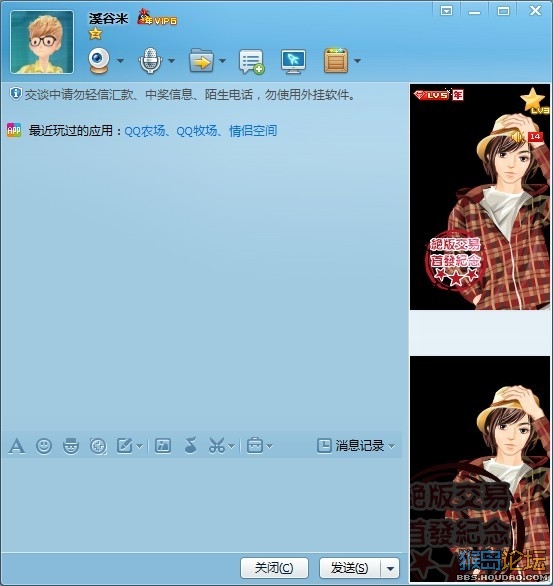
Task: Minimize the chat window
Action: click(475, 12)
